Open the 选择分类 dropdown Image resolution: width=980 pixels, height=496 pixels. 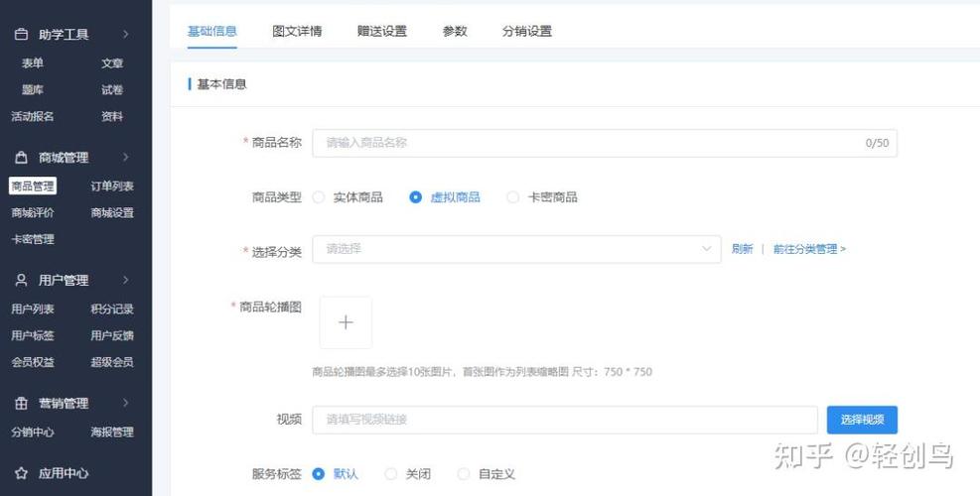(516, 249)
